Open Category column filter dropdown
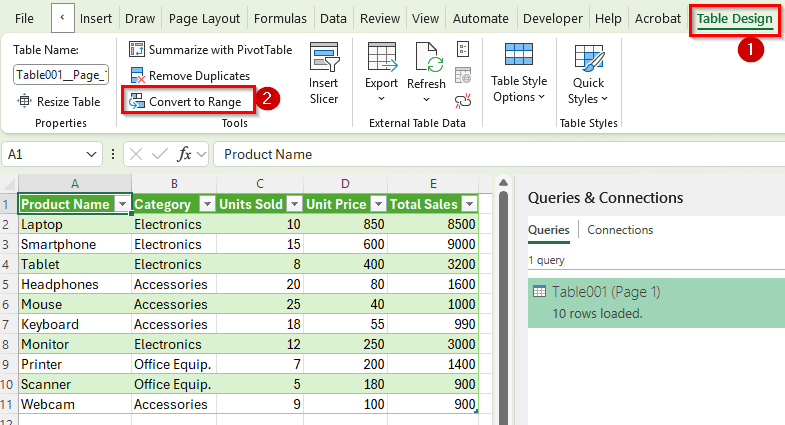Viewport: 785px width, 425px height. click(207, 204)
